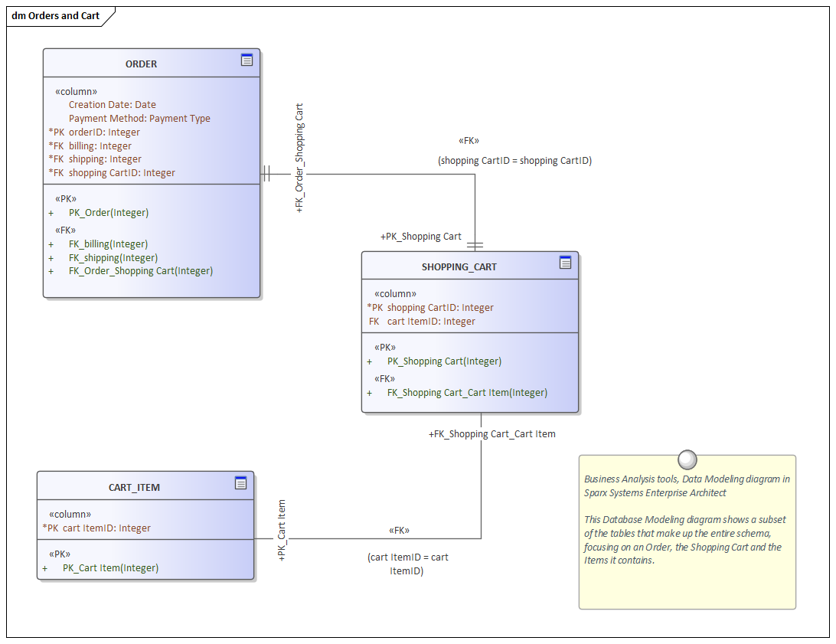
Task: Expand the «FK» group in ORDER table
Action: pos(66,229)
